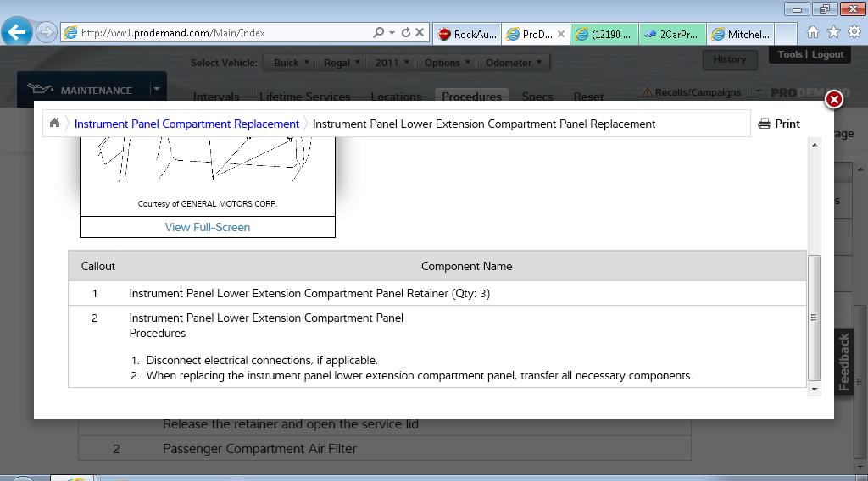Click the address bar search magnifier icon

(x=379, y=33)
